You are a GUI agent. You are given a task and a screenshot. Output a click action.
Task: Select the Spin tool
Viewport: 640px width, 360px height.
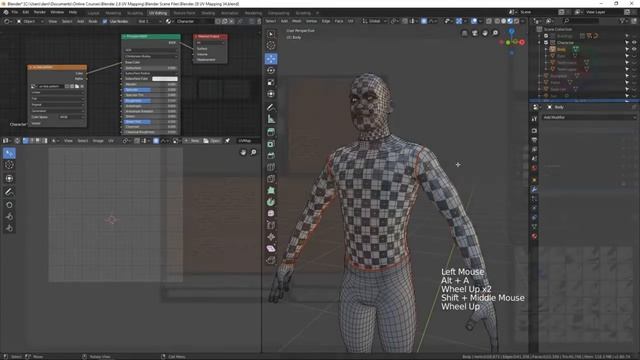tap(271, 202)
